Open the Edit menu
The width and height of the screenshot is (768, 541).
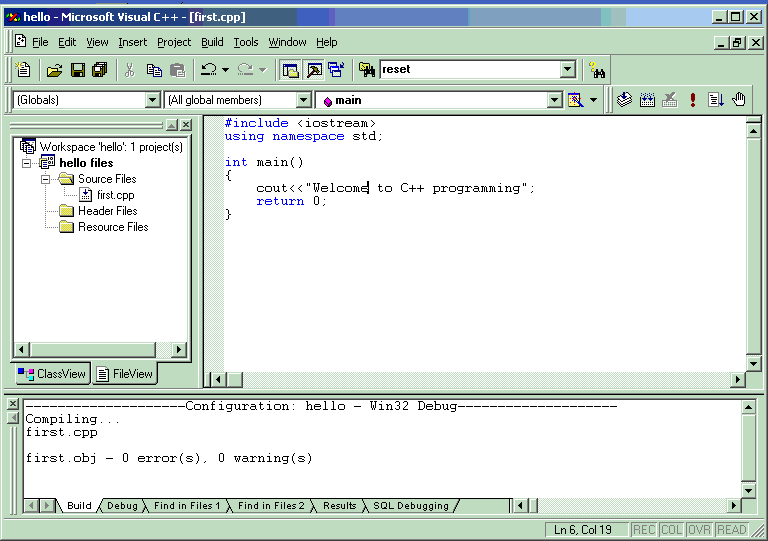pos(67,42)
